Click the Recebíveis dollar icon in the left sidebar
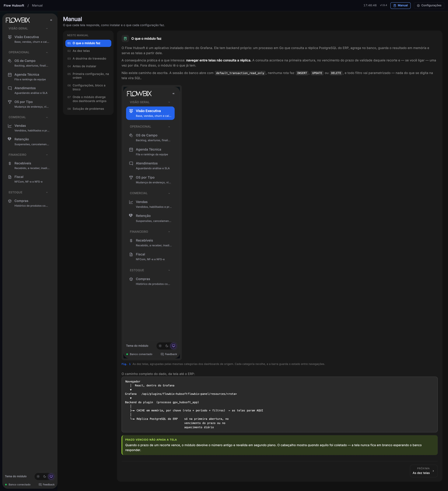Viewport: 448px width, 491px height. (10, 163)
